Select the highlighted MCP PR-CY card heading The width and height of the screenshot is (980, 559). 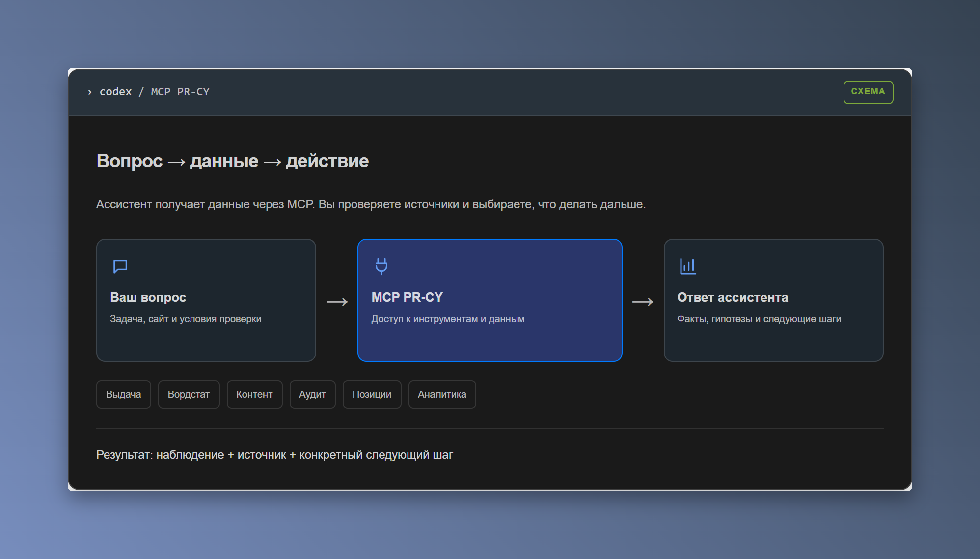407,297
